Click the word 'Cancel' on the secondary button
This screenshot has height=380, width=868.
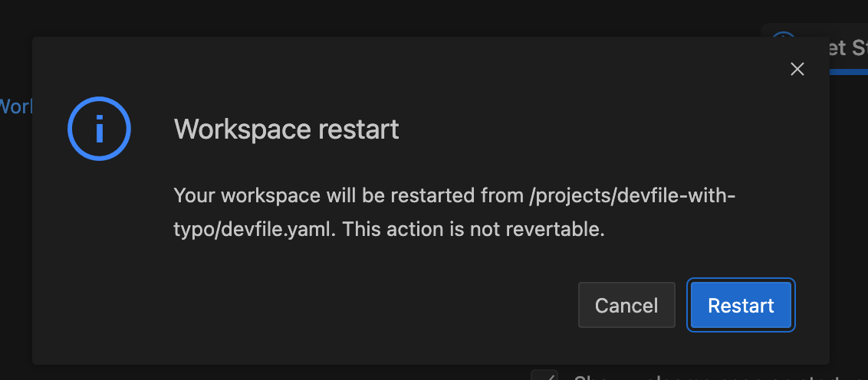(x=626, y=306)
